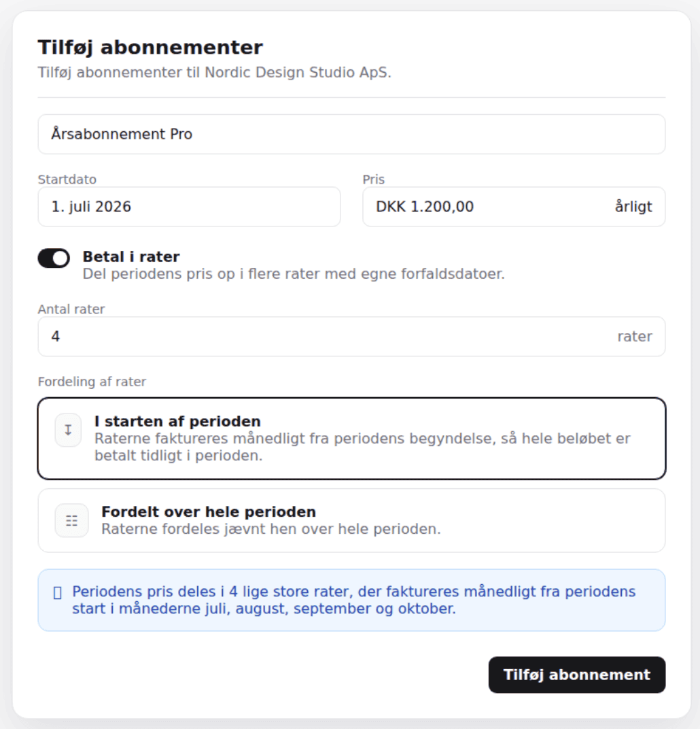This screenshot has width=700, height=729.
Task: Click the rater unit suffix in Antal rater
Action: [x=635, y=337]
